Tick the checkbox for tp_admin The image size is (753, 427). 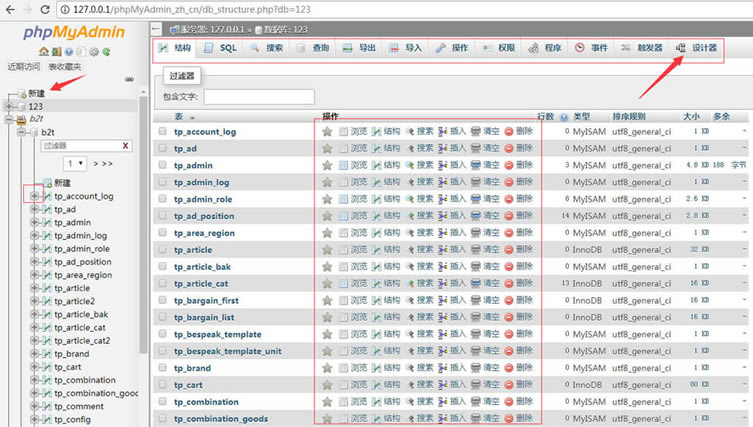(x=162, y=165)
